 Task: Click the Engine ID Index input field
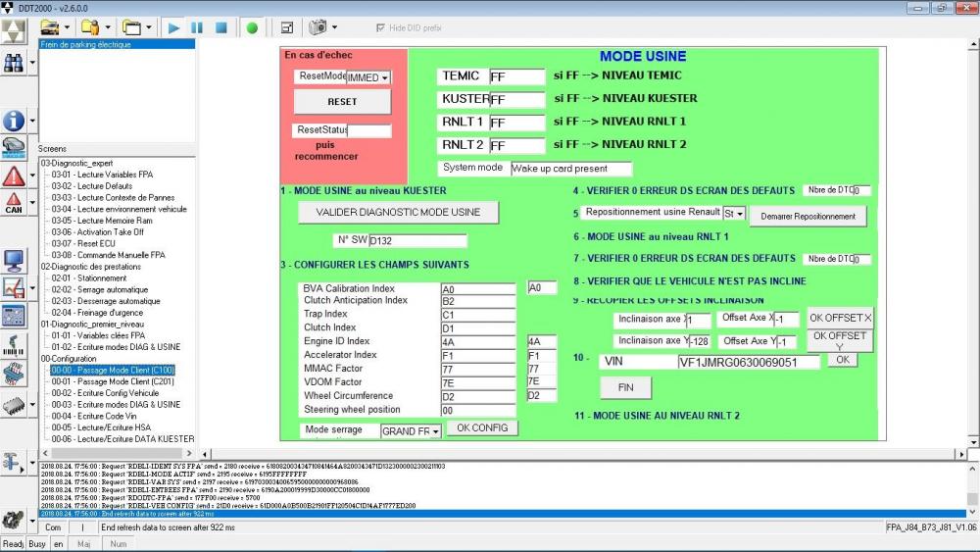click(478, 342)
